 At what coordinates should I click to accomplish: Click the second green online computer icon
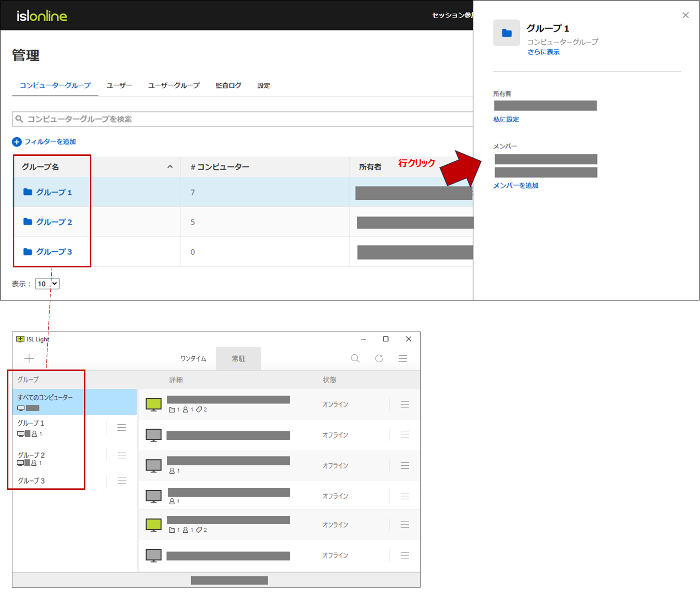coord(154,525)
